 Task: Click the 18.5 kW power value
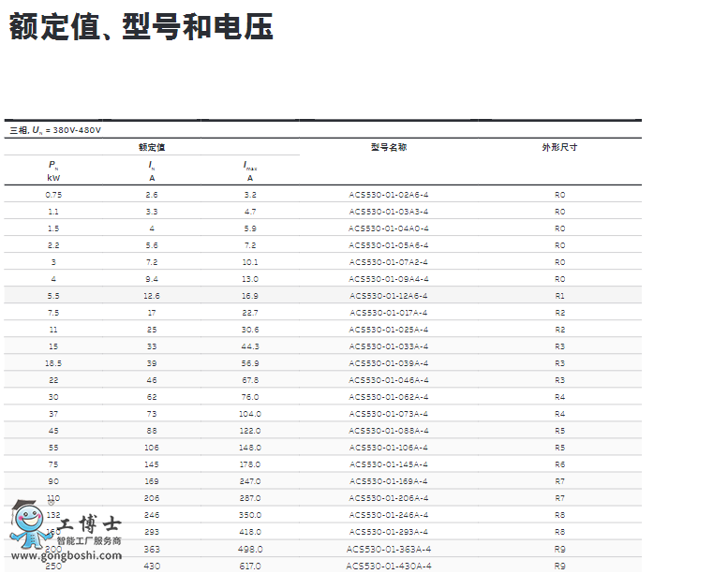pyautogui.click(x=53, y=363)
